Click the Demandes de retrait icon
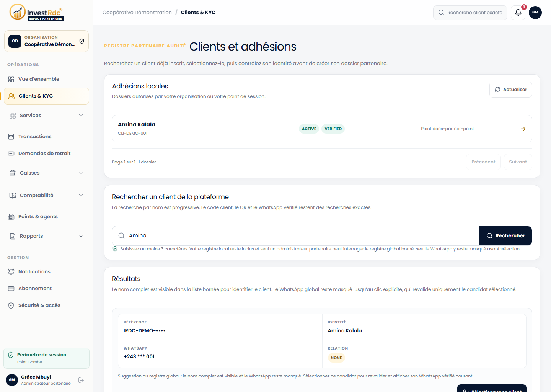551x392 pixels. tap(11, 154)
